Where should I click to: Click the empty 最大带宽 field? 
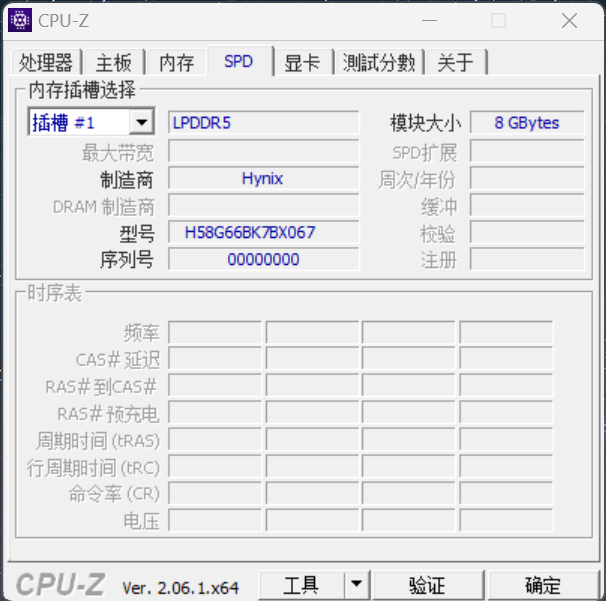coord(264,151)
